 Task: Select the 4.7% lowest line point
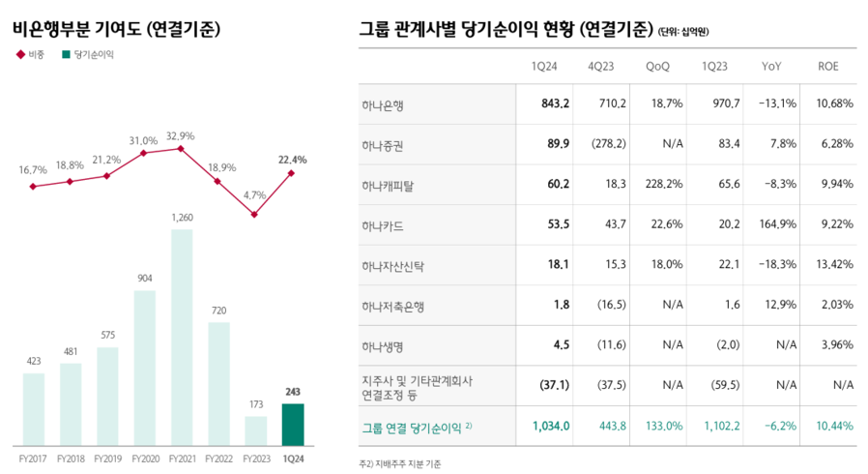coord(254,214)
